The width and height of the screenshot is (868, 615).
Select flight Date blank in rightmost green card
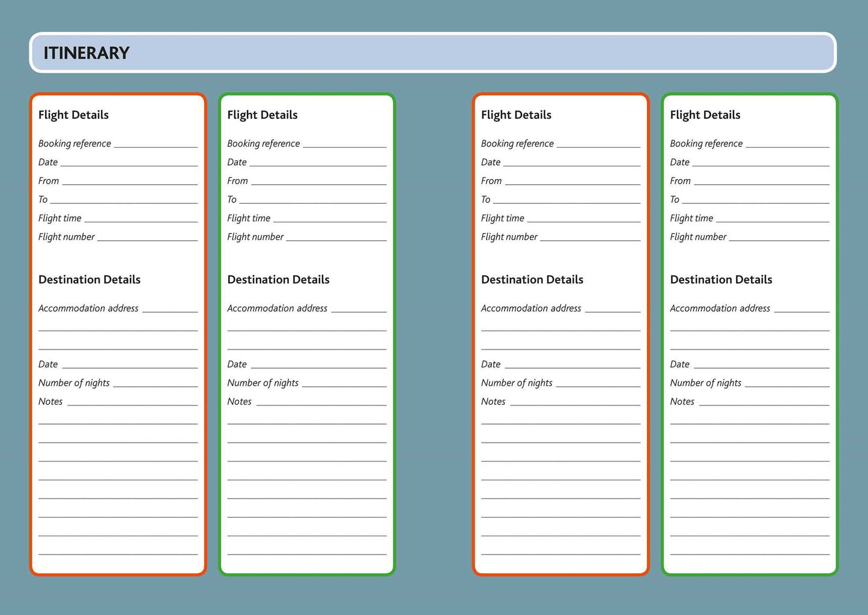pyautogui.click(x=761, y=163)
